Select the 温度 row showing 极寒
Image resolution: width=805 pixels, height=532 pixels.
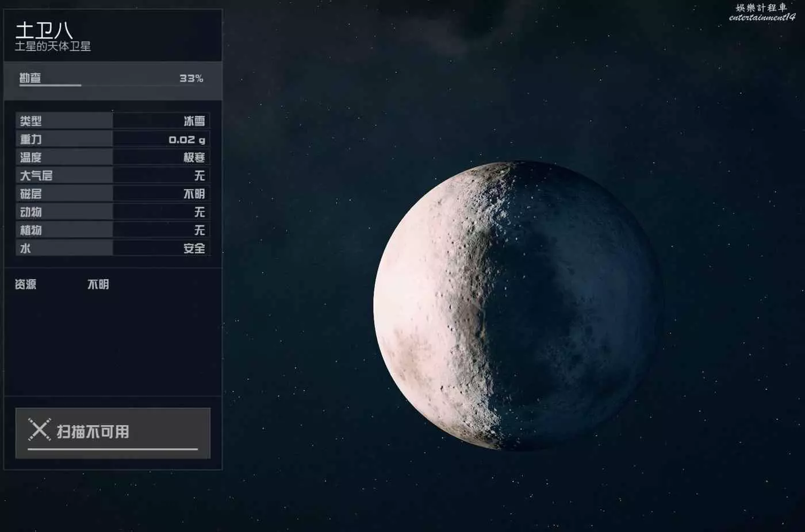click(113, 157)
